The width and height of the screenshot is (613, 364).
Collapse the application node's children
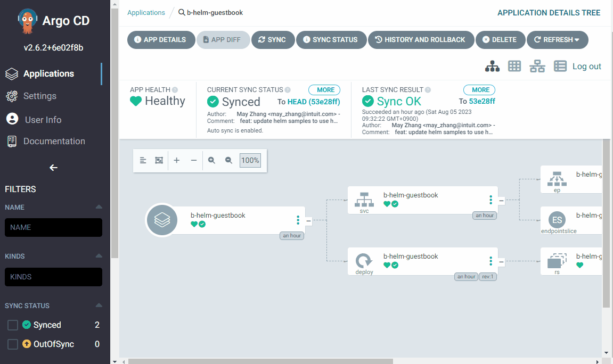[308, 221]
